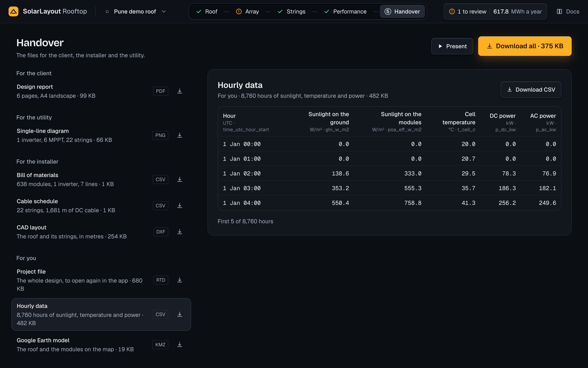Click the Handover step number five icon
588x368 pixels.
point(388,11)
